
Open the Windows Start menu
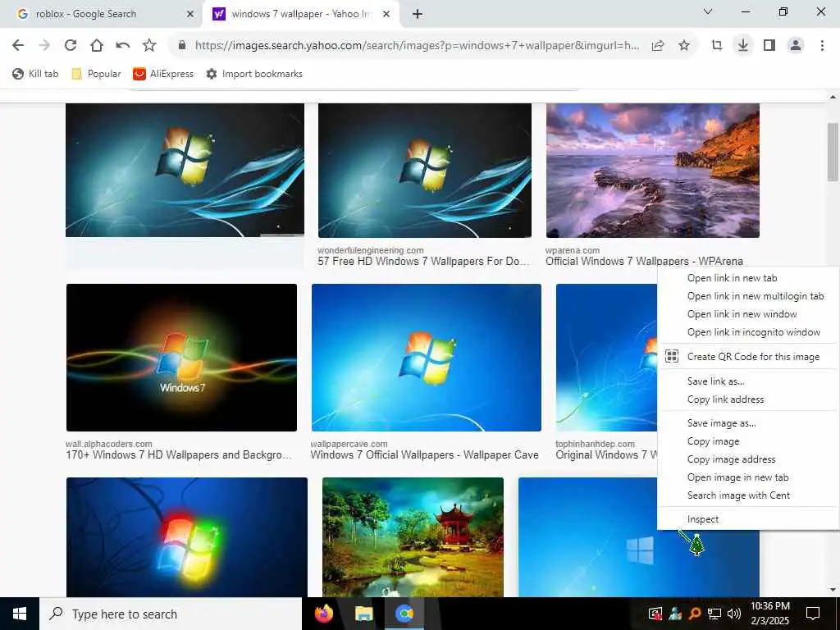pos(20,614)
